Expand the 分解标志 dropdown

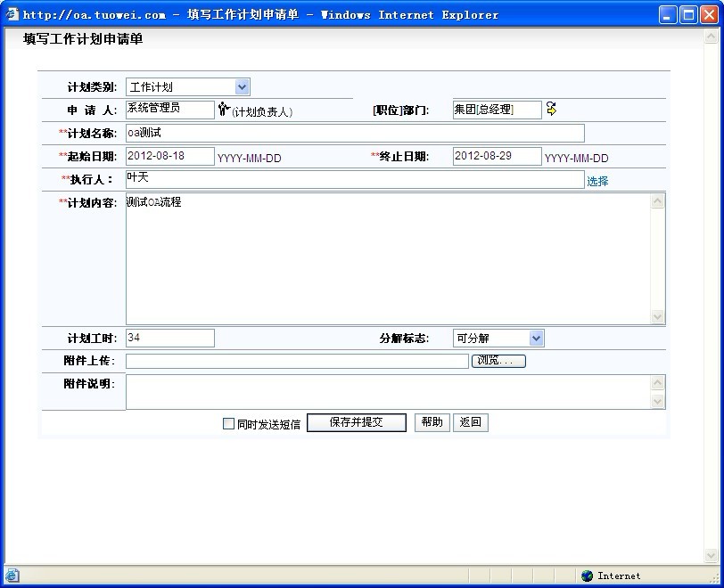[535, 338]
